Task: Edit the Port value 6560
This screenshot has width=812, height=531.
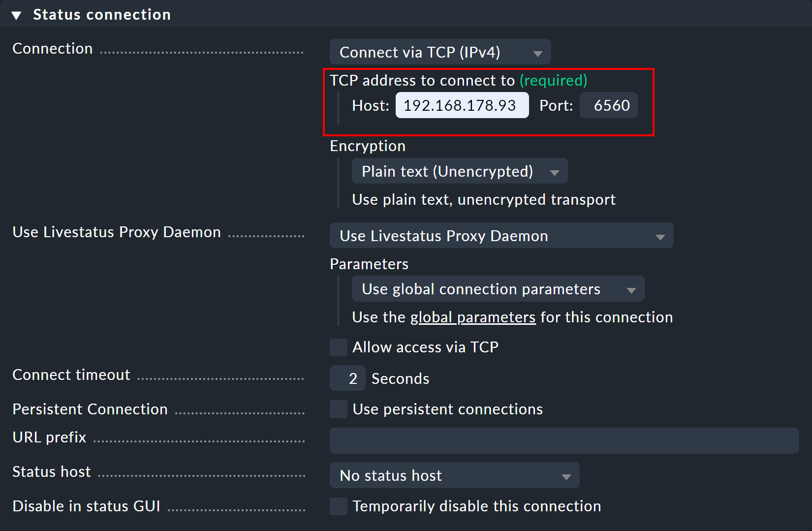Action: point(609,105)
